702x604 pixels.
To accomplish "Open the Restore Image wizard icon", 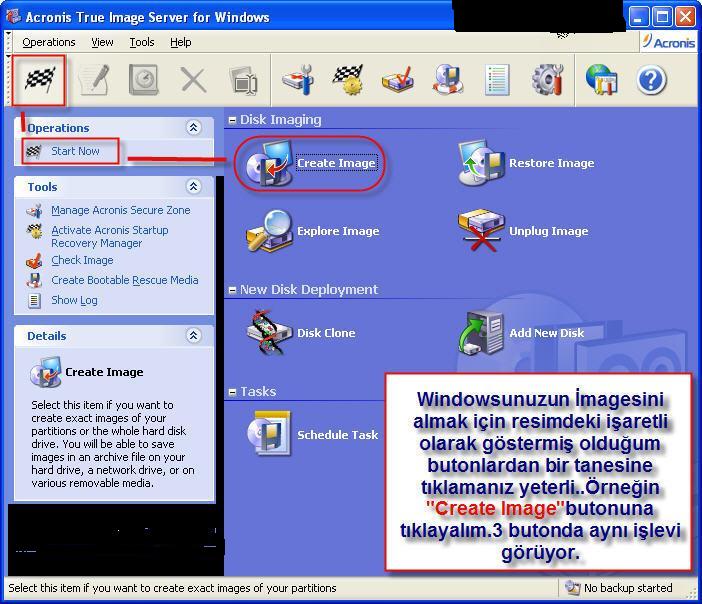I will click(x=481, y=163).
